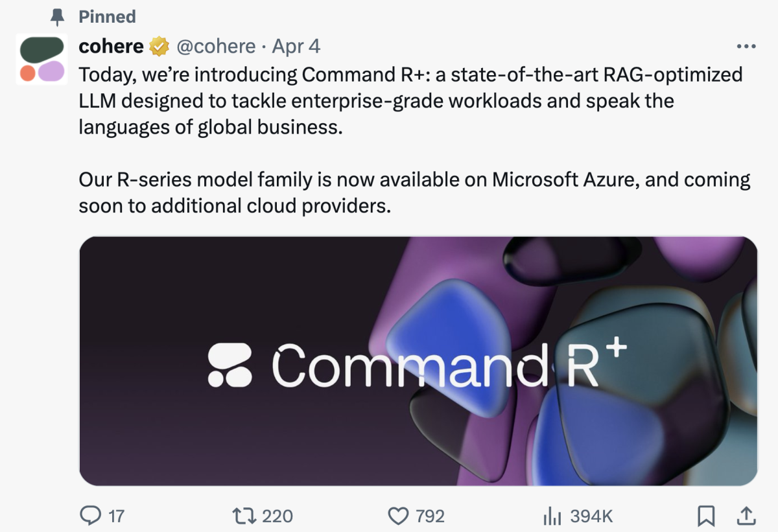Click the Pinned label
778x532 pixels.
coord(107,16)
